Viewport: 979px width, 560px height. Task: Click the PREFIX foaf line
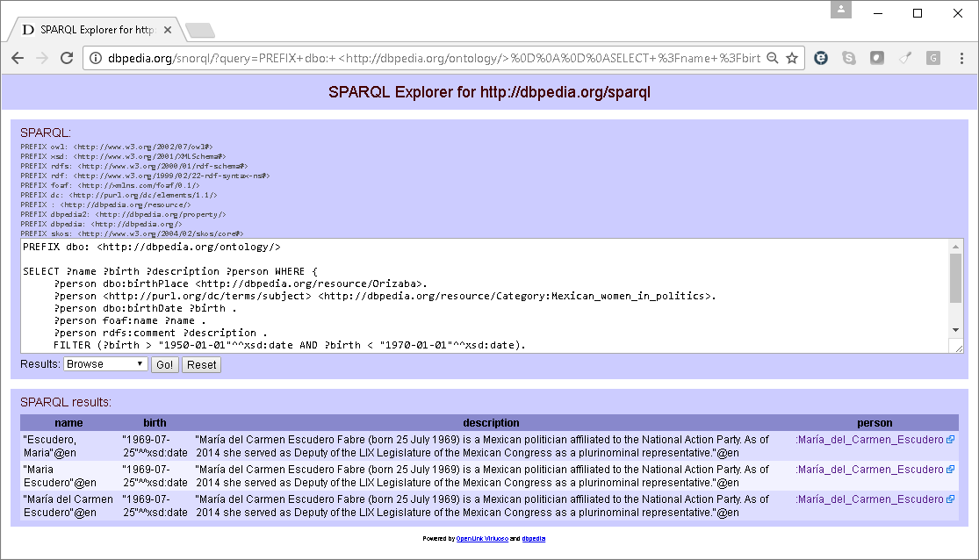[110, 185]
